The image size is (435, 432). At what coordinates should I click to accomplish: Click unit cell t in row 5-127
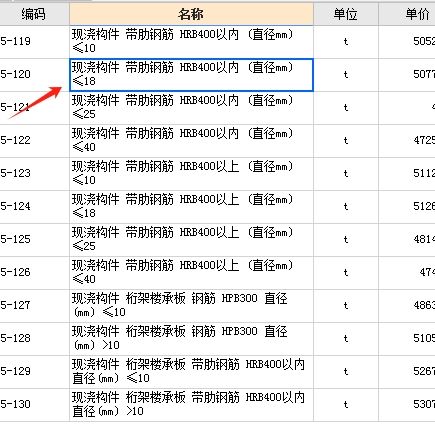click(x=346, y=306)
